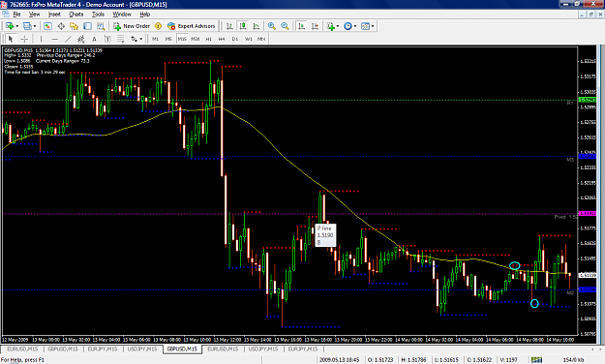Open the Charts menu

click(x=76, y=15)
